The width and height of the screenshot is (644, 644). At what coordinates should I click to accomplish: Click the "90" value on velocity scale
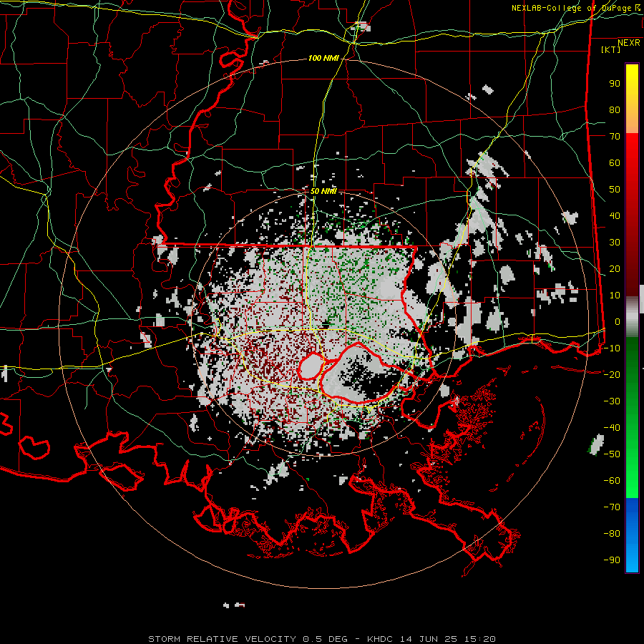[x=615, y=84]
